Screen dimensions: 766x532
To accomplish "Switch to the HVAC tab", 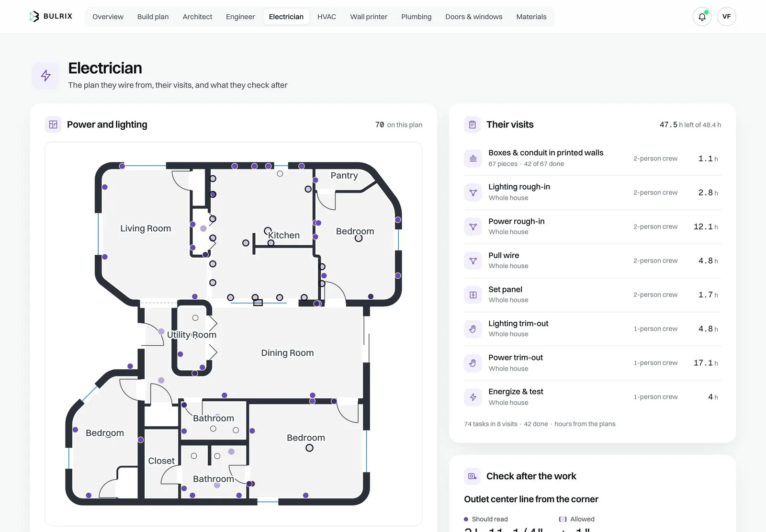I will (327, 17).
